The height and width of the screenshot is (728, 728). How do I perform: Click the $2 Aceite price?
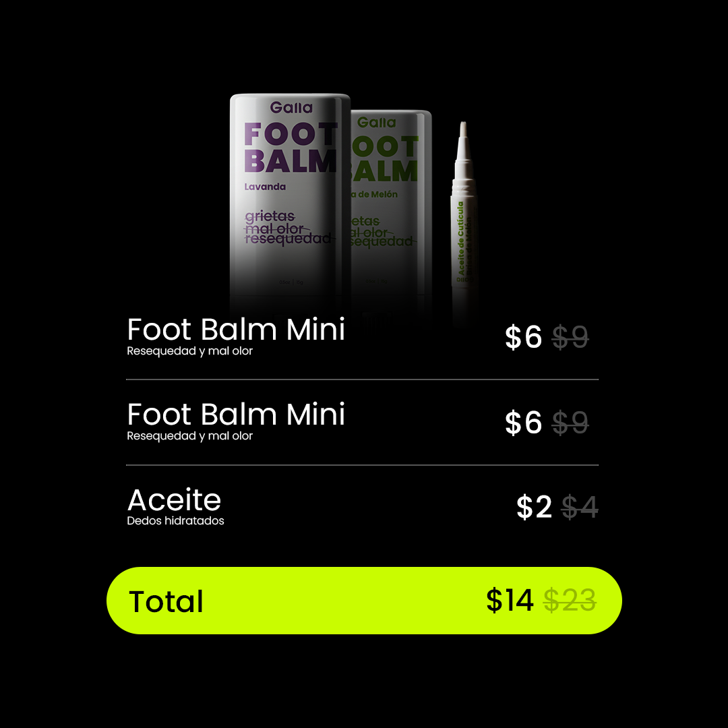coord(534,506)
